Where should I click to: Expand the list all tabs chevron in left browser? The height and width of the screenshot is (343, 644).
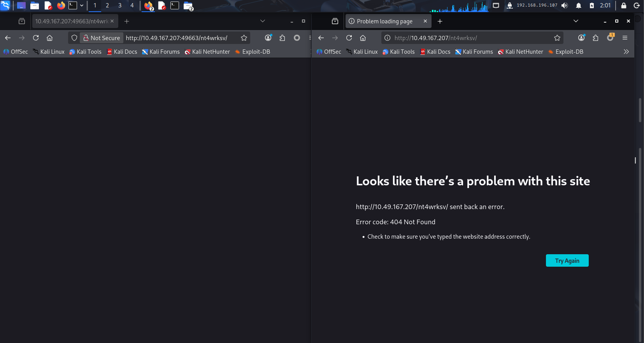(263, 21)
